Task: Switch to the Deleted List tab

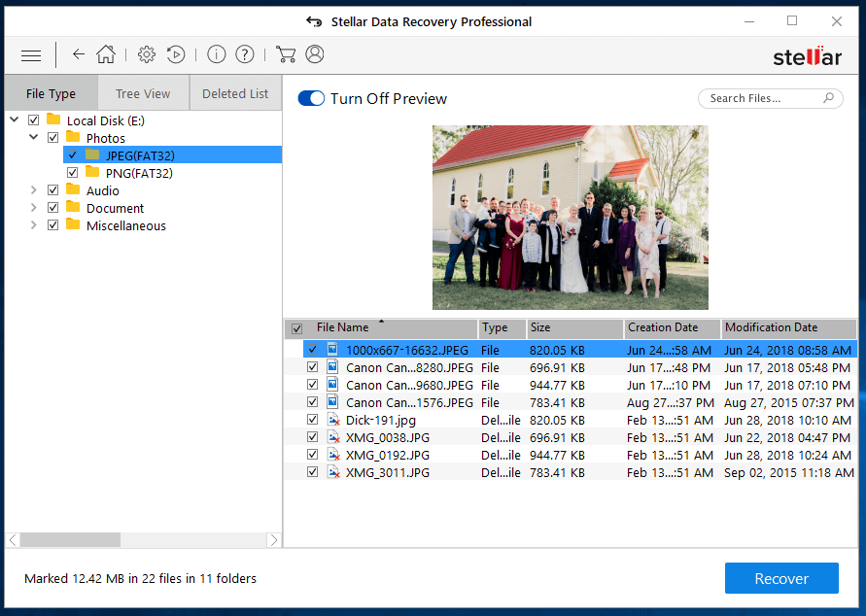Action: 235,93
